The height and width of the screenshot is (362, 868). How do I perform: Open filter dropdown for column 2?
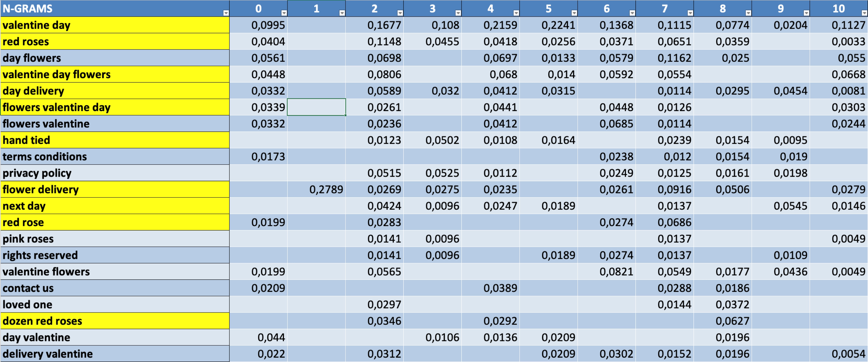(400, 13)
